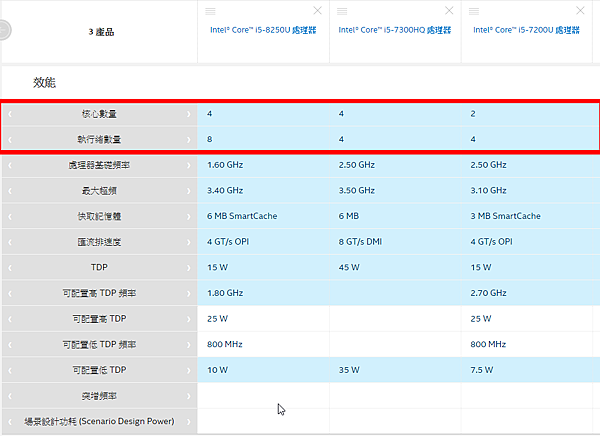The width and height of the screenshot is (600, 436).
Task: Remove the i5-7300HQ product with X
Action: pyautogui.click(x=449, y=11)
